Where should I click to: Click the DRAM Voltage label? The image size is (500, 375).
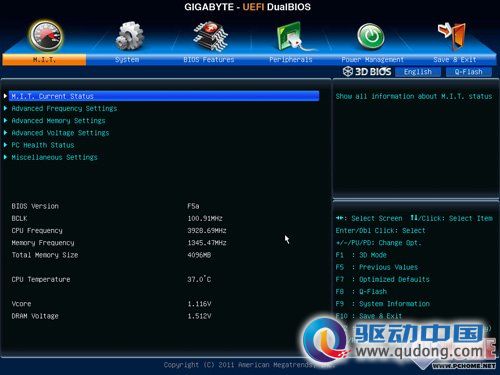click(x=35, y=316)
